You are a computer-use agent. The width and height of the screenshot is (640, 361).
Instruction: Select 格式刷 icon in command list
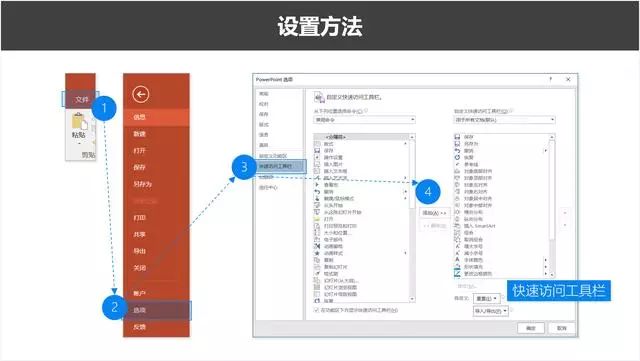(317, 274)
